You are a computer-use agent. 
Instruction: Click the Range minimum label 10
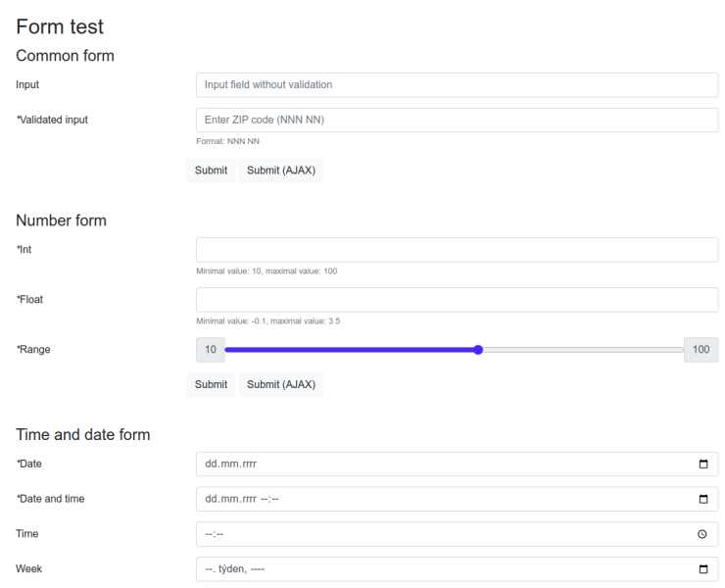[x=211, y=350]
